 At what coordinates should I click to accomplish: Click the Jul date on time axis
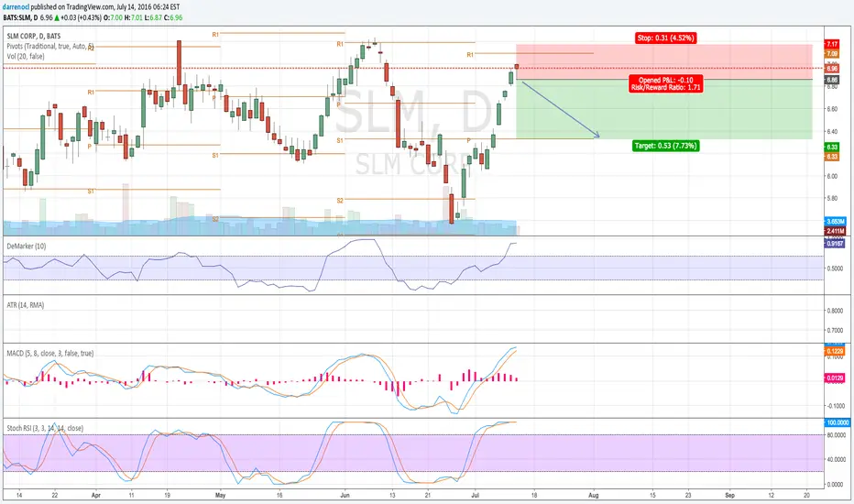pos(475,495)
